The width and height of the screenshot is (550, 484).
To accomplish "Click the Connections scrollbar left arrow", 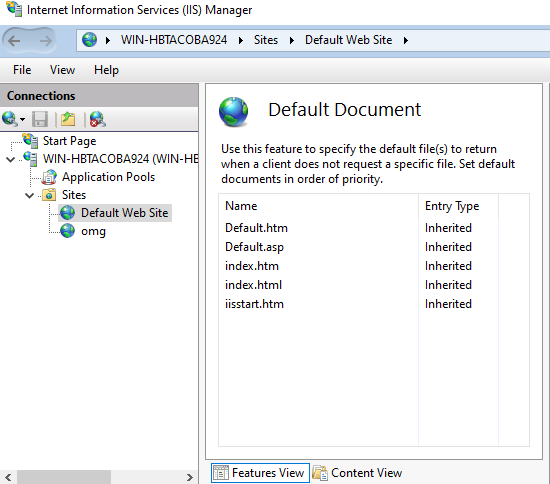I will point(8,477).
